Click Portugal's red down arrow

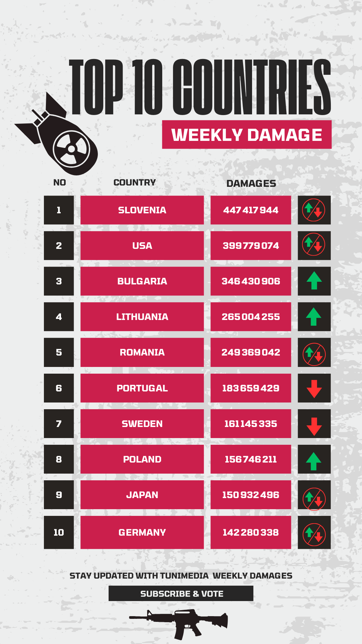point(314,388)
